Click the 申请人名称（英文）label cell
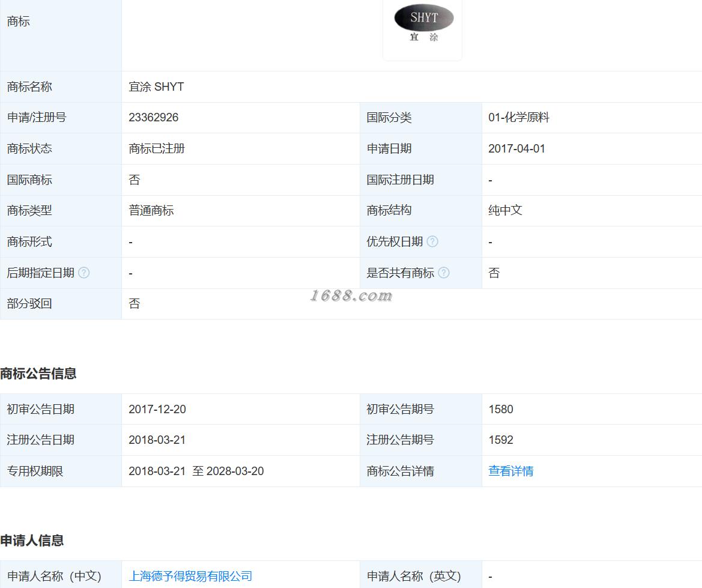This screenshot has width=702, height=588. pyautogui.click(x=421, y=575)
